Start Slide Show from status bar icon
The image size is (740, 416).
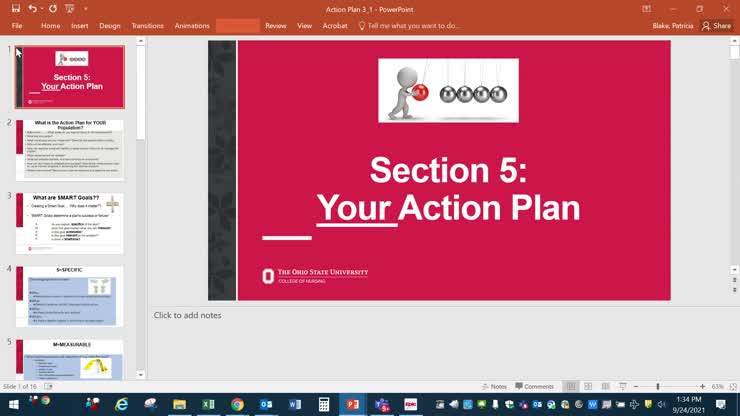[x=622, y=386]
